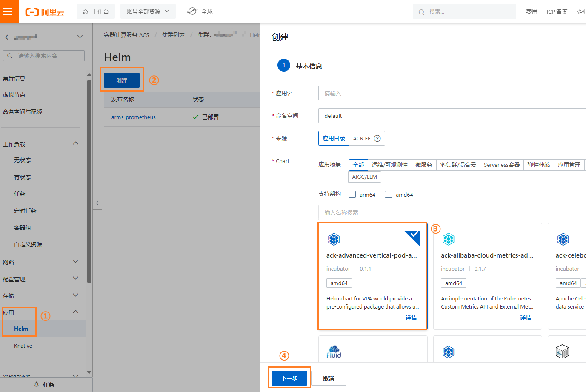Open the 容器计算服务 ACS breadcrumb
This screenshot has height=392, width=586.
pos(126,35)
